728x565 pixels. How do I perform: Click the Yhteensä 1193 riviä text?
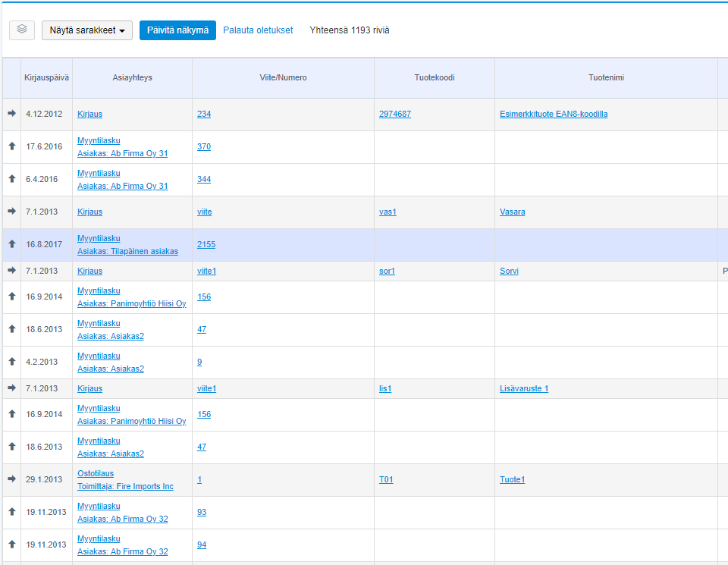(350, 30)
